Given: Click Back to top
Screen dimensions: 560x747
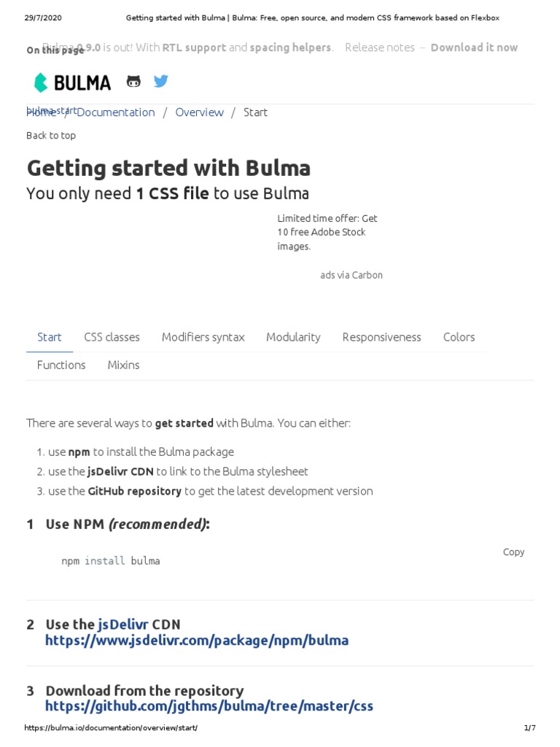Looking at the screenshot, I should 51,136.
